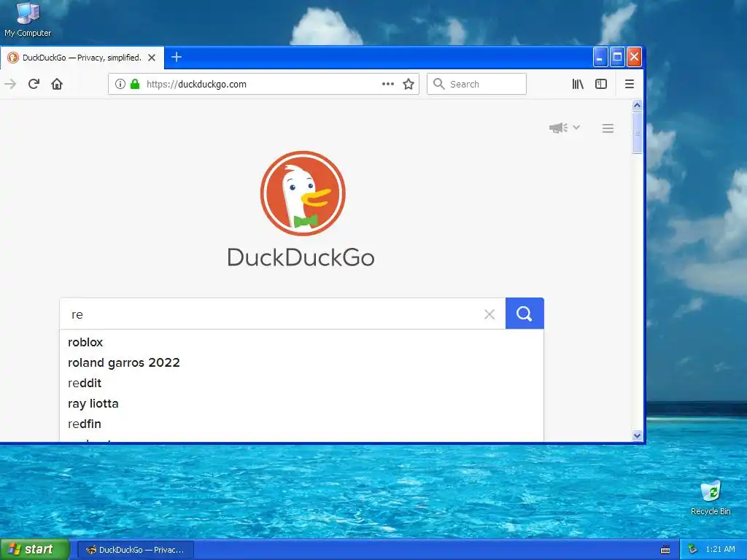Select the roblox suggestion
The height and width of the screenshot is (560, 747).
[x=301, y=343]
